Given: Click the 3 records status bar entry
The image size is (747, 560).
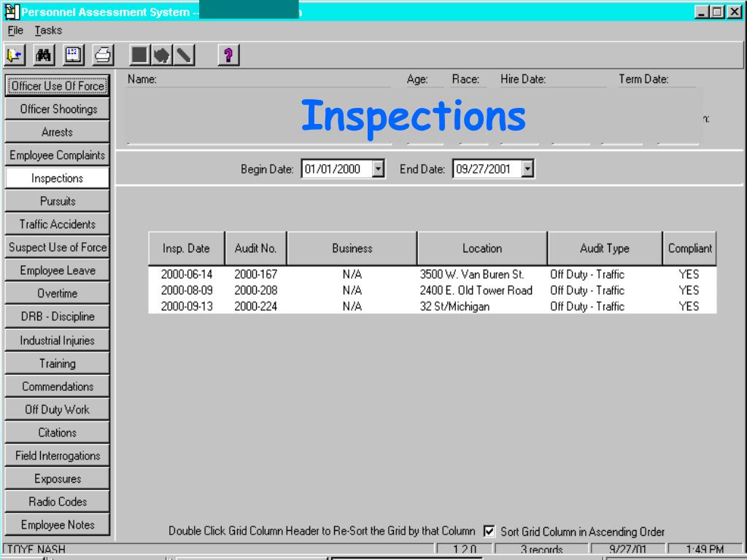Looking at the screenshot, I should tap(541, 550).
